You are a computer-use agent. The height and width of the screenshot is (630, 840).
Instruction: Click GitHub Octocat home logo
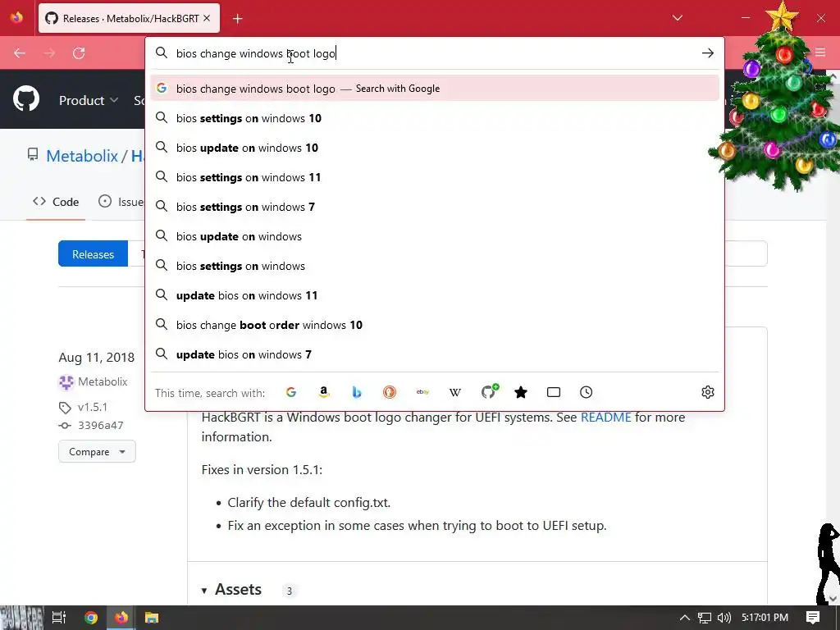pyautogui.click(x=26, y=99)
